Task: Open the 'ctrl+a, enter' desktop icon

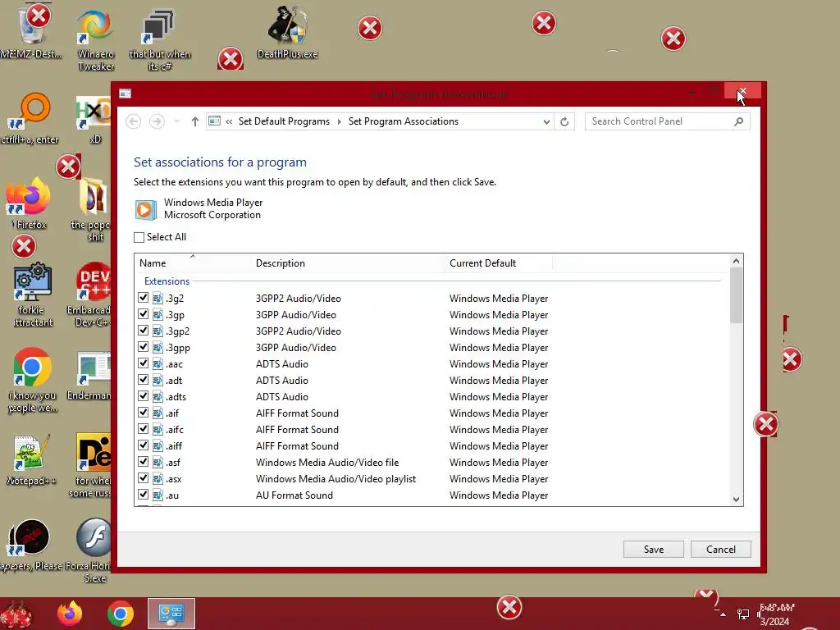Action: click(x=30, y=119)
